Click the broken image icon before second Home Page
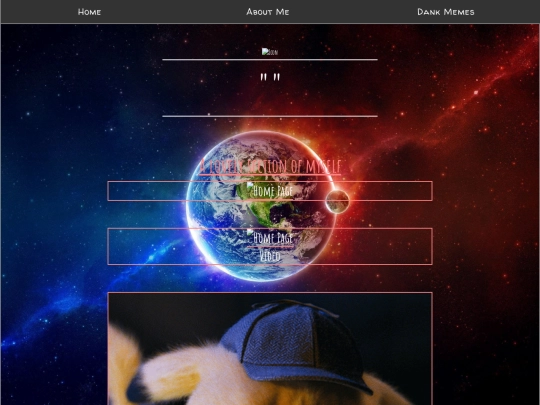Image resolution: width=540 pixels, height=405 pixels. (x=250, y=233)
